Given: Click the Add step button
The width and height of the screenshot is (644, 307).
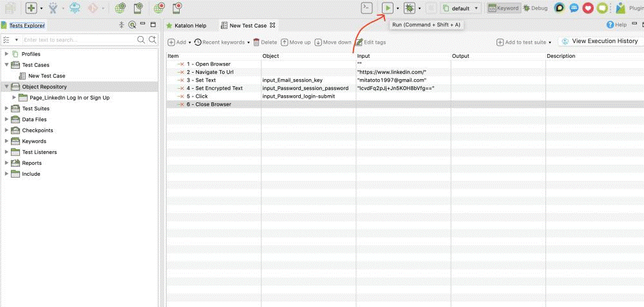Looking at the screenshot, I should (177, 42).
